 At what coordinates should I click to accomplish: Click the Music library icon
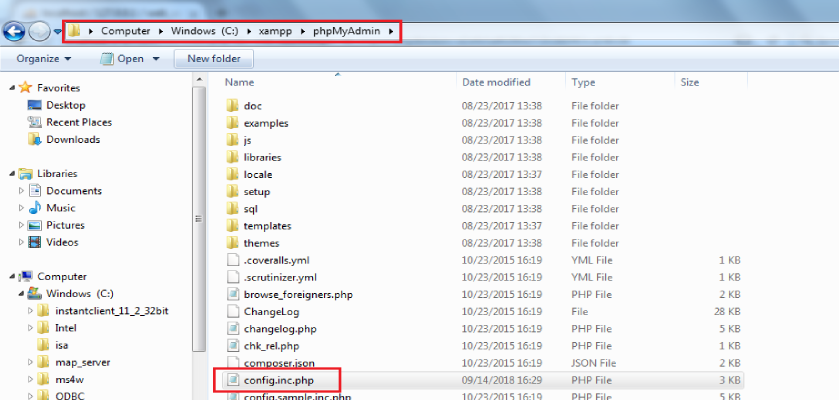35,207
